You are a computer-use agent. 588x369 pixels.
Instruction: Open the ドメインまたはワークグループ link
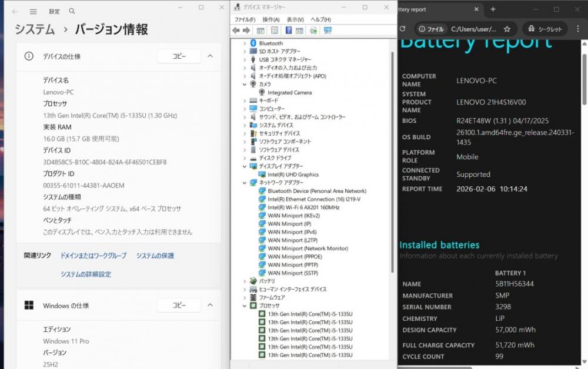click(x=93, y=256)
